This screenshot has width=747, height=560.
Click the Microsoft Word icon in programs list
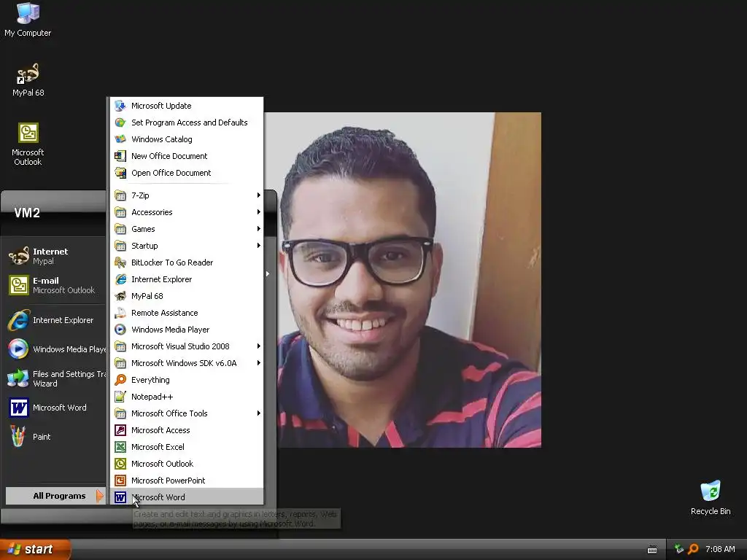click(x=120, y=497)
